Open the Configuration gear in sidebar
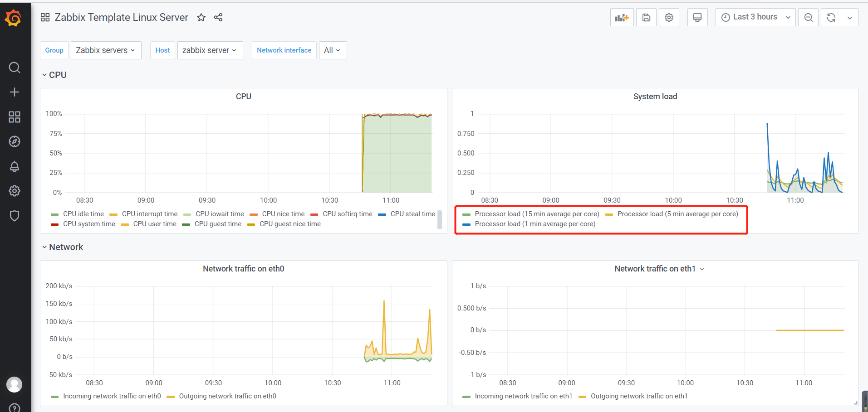The height and width of the screenshot is (412, 868). click(x=15, y=191)
